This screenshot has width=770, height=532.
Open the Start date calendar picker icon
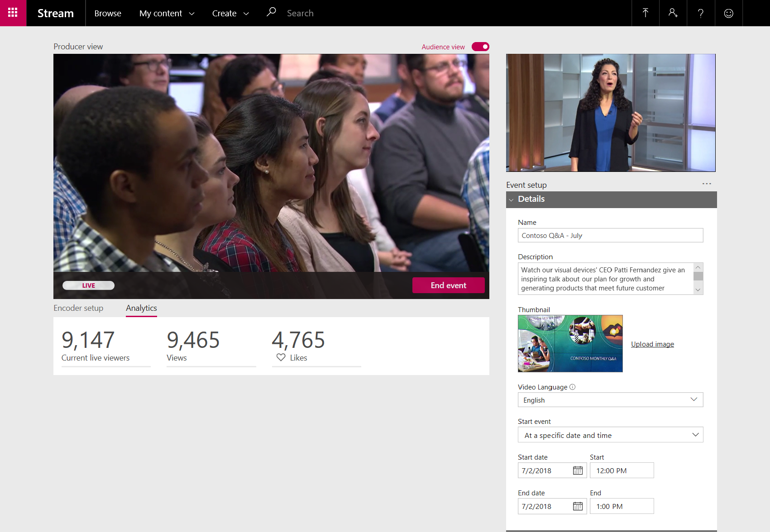[578, 470]
